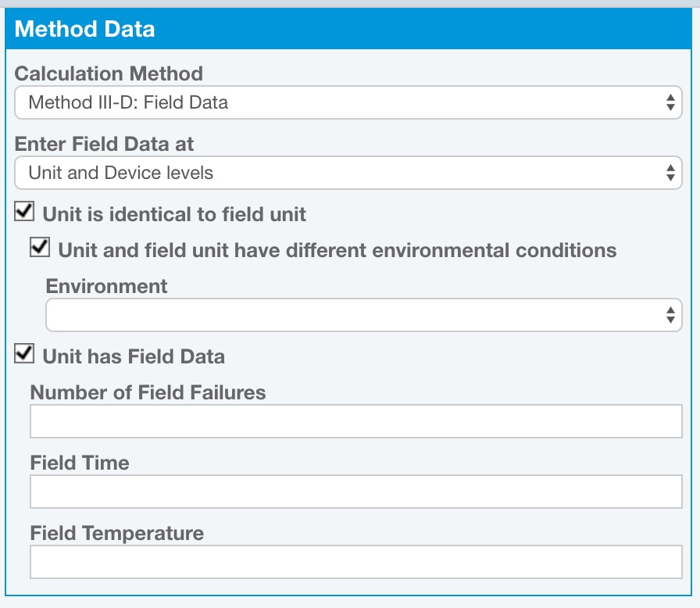Click the stepper arrows on Calculation Method selector
The height and width of the screenshot is (608, 700).
[x=670, y=102]
